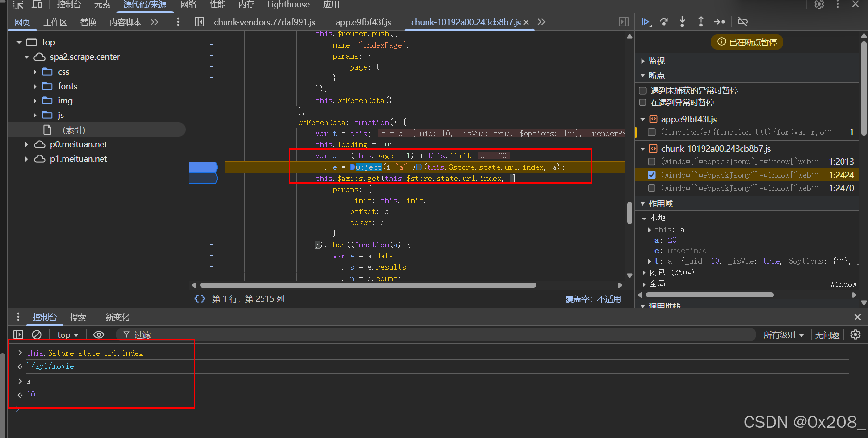868x438 pixels.
Task: Open the 网络 network tab
Action: (x=189, y=5)
